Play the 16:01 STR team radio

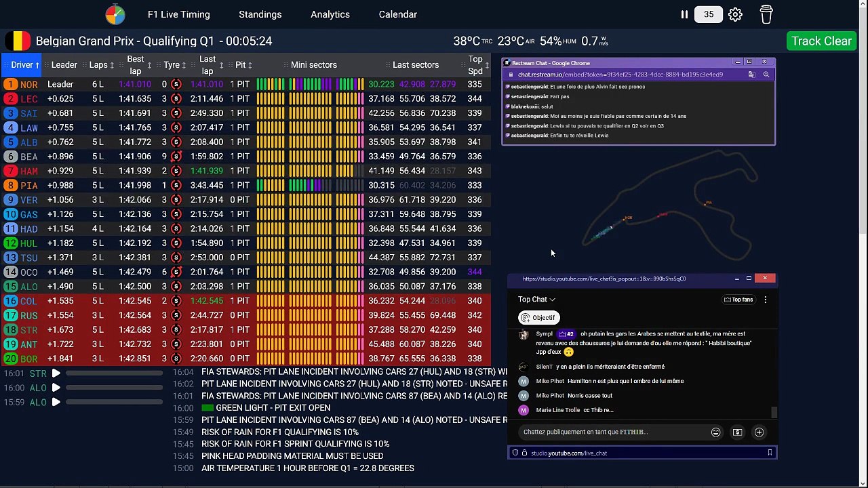click(x=56, y=373)
